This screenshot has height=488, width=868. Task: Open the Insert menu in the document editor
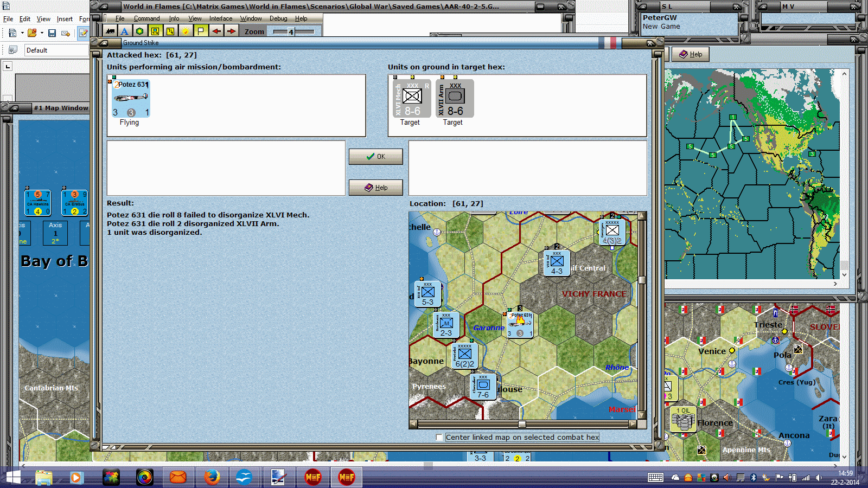click(x=65, y=19)
